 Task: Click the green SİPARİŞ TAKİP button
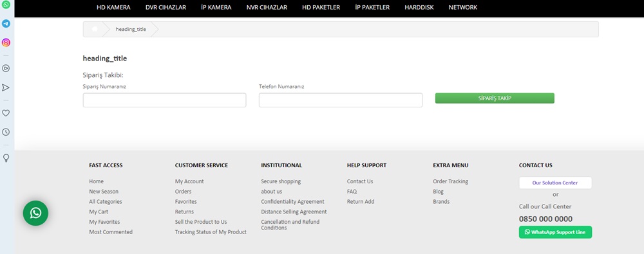click(495, 98)
